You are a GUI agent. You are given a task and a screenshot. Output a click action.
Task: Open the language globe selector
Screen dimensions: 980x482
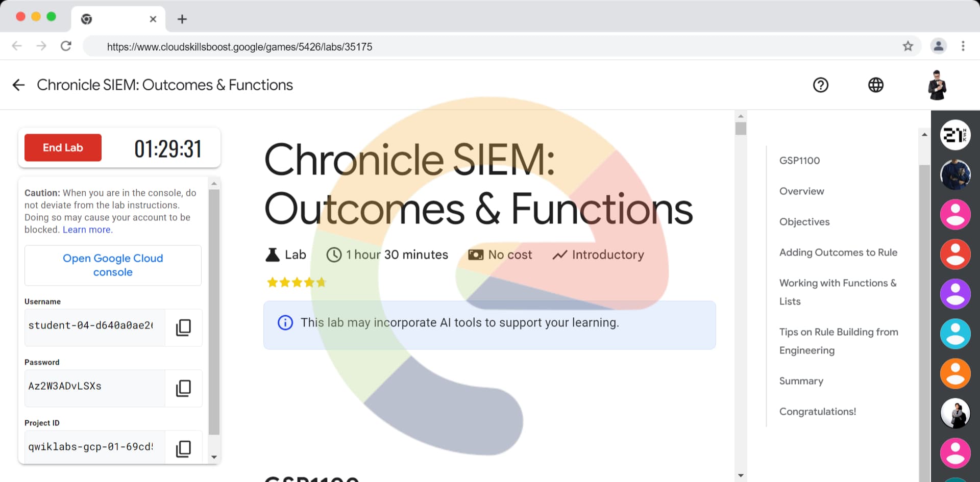point(875,85)
